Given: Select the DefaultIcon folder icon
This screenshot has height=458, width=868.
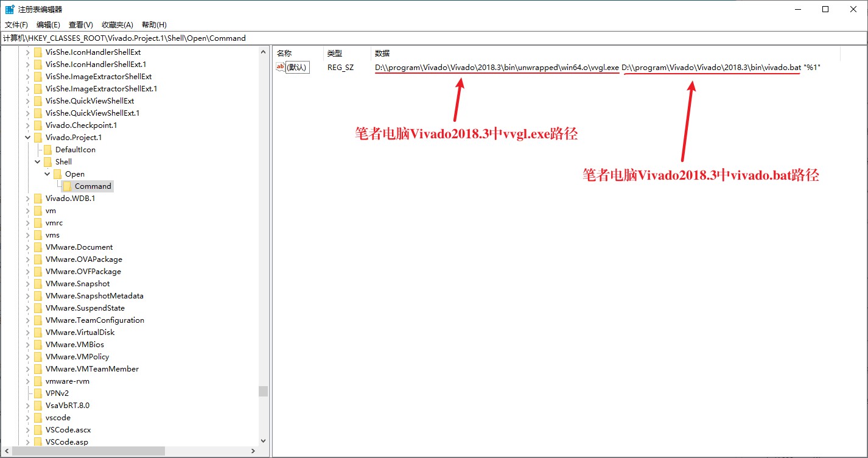Looking at the screenshot, I should coord(48,150).
